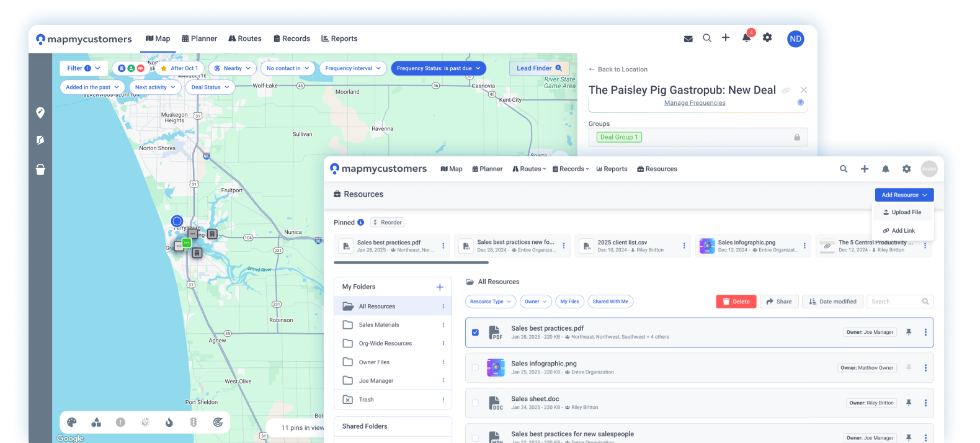980x443 pixels.
Task: Pin the Sales sheet.doc resource
Action: click(x=908, y=403)
